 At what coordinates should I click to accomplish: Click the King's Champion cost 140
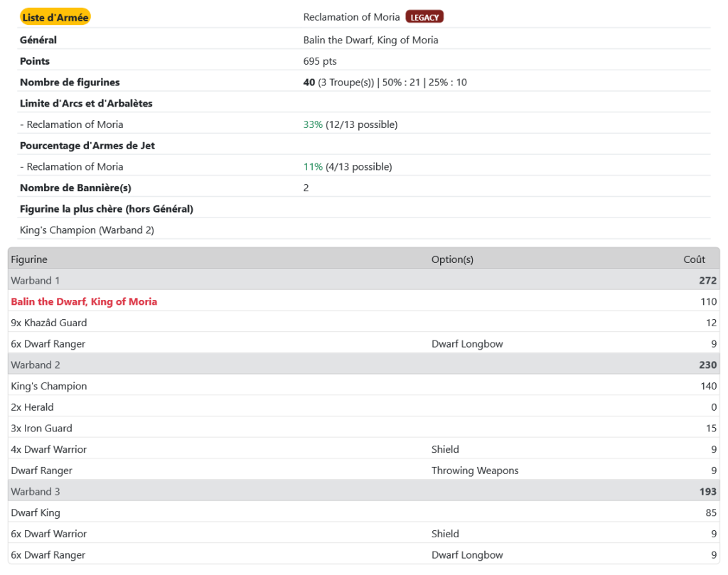(709, 386)
